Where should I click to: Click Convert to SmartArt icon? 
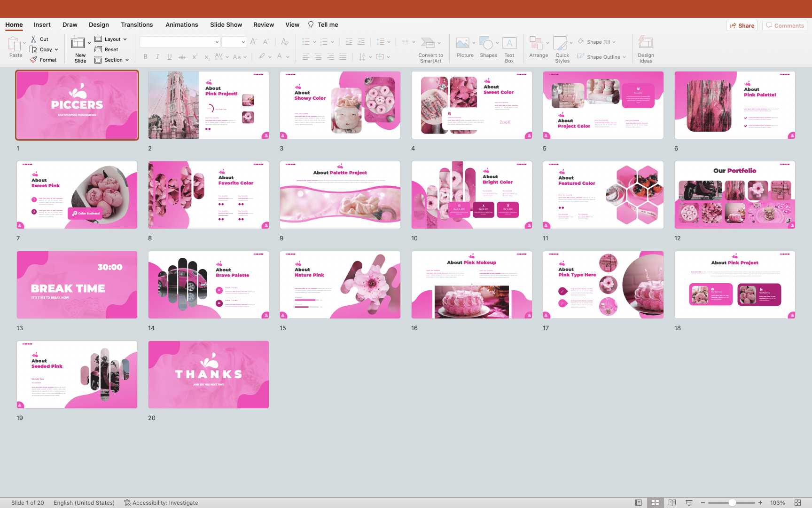point(428,43)
